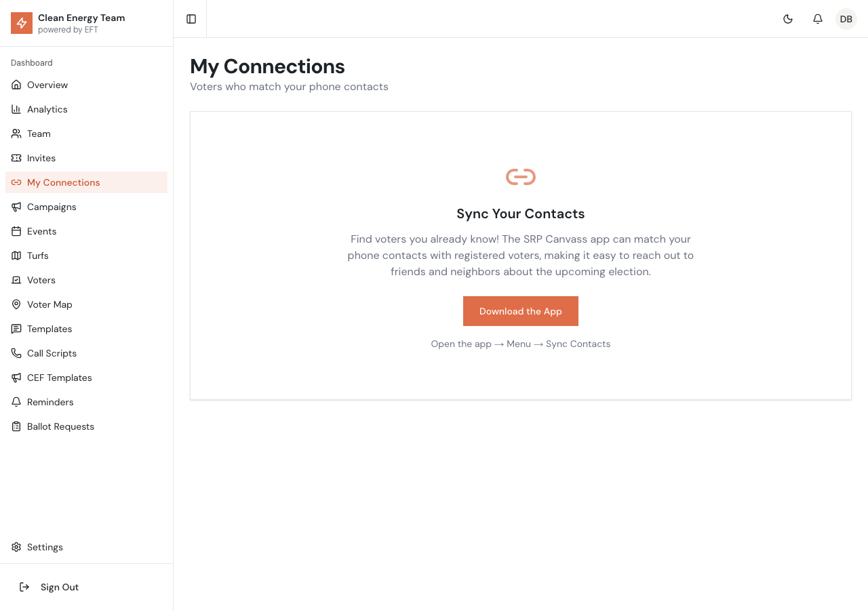Open the DB profile avatar menu
Screen dimensions: 868x610
tap(846, 18)
